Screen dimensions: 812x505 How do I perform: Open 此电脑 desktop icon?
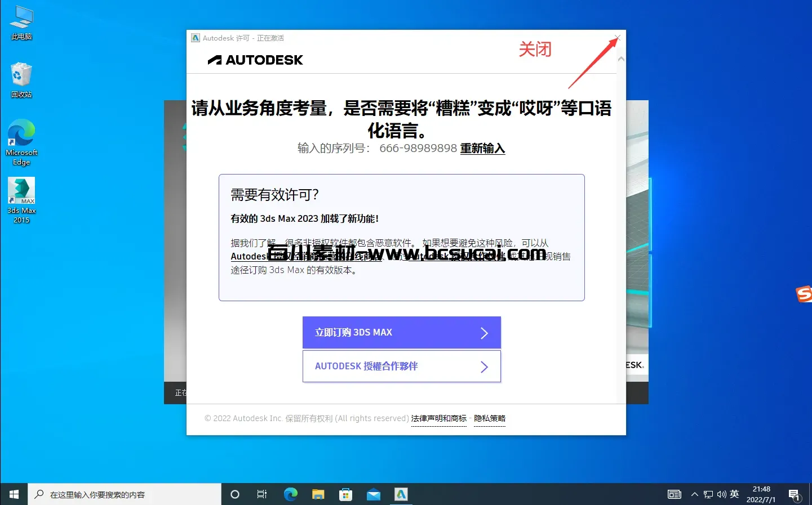tap(21, 23)
